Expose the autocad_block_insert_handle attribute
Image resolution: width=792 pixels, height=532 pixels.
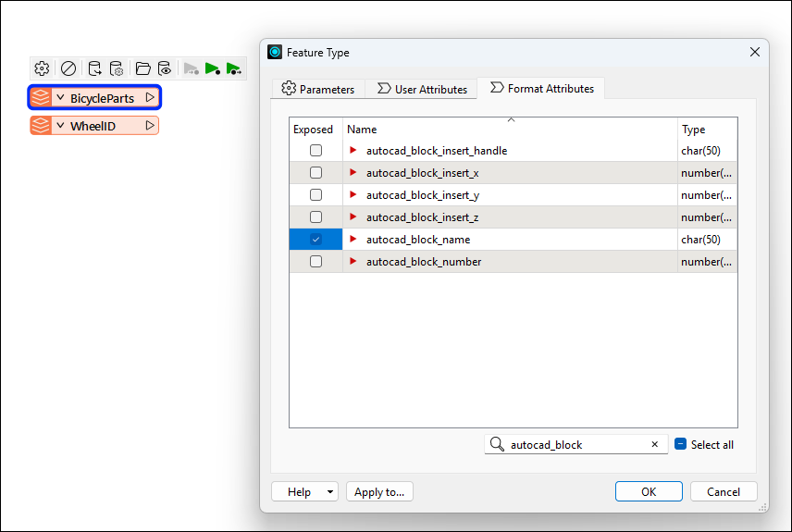pyautogui.click(x=316, y=151)
